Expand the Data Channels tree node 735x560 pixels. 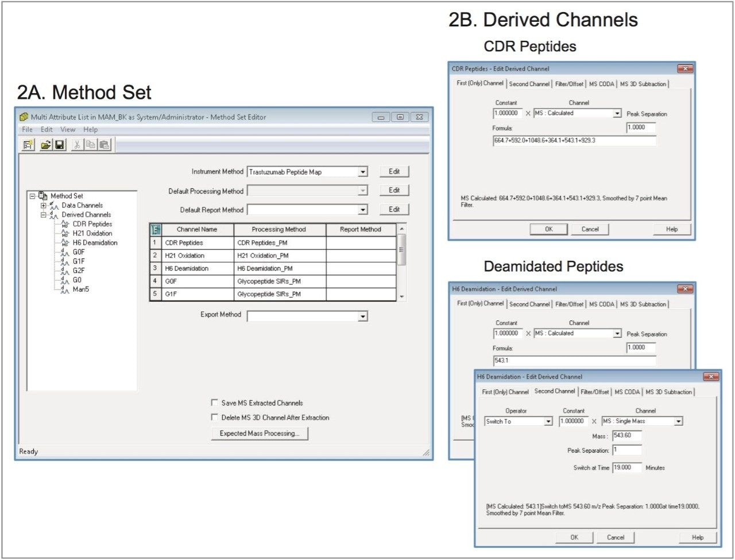[43, 206]
